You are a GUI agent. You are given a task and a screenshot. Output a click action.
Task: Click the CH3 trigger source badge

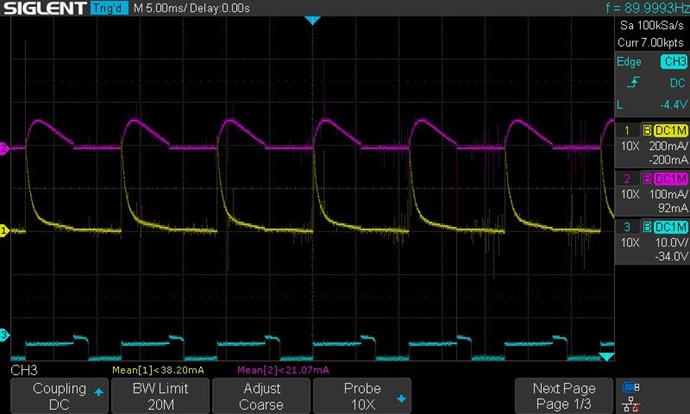[x=674, y=62]
